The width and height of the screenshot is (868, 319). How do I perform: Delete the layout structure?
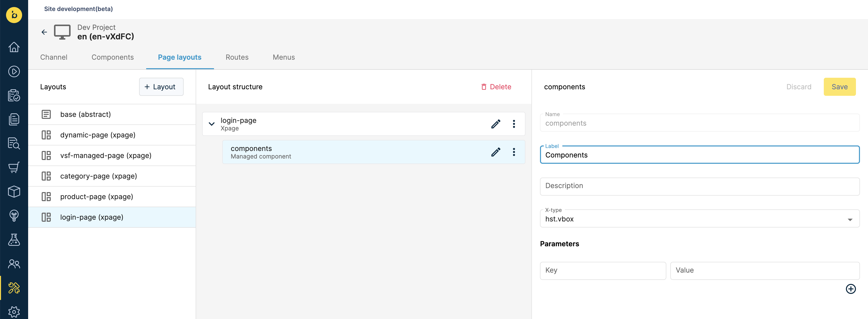click(496, 87)
